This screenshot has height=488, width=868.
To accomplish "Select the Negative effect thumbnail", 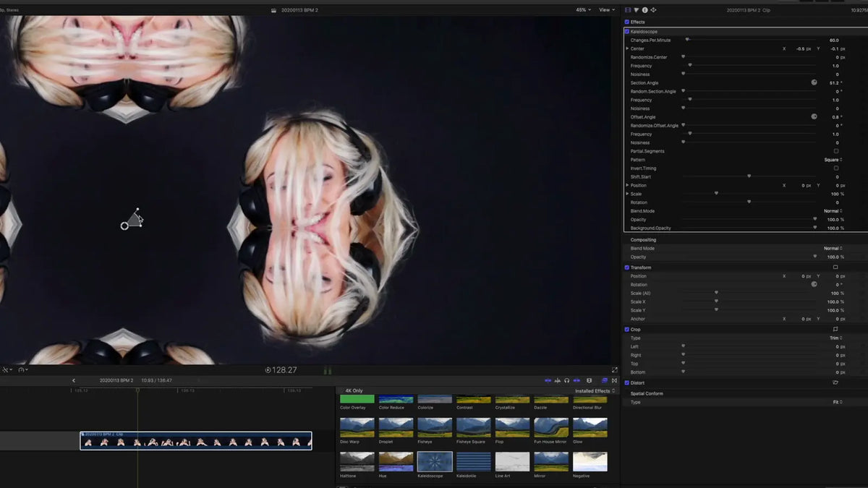I will [x=590, y=462].
